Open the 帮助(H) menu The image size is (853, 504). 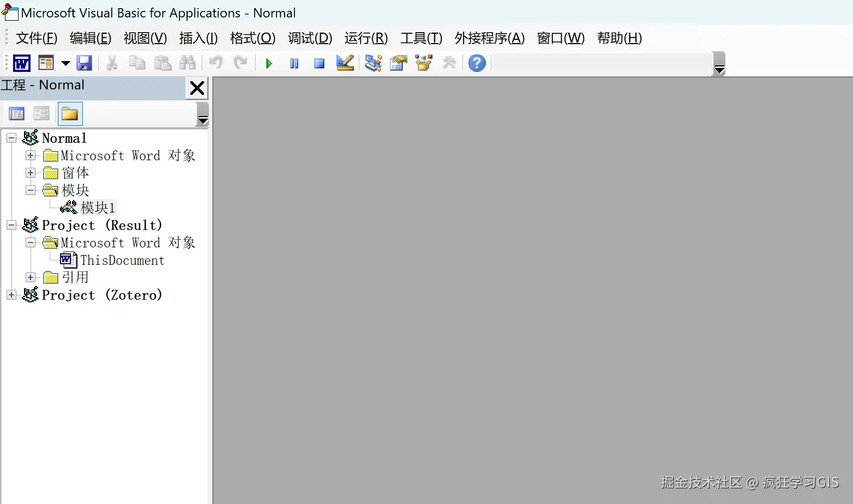pyautogui.click(x=619, y=38)
